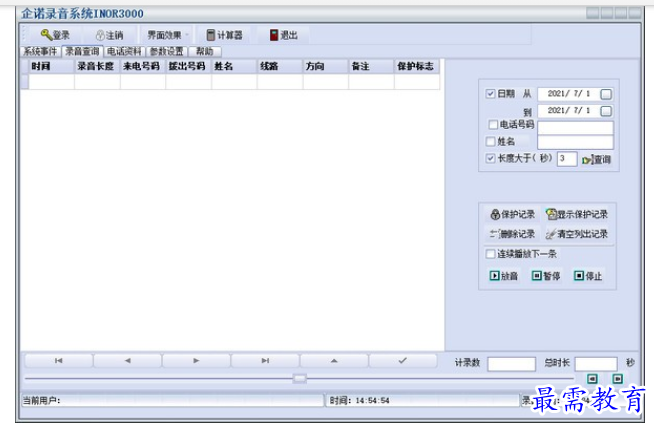654x431 pixels.
Task: Click the 备注 column header
Action: point(372,66)
